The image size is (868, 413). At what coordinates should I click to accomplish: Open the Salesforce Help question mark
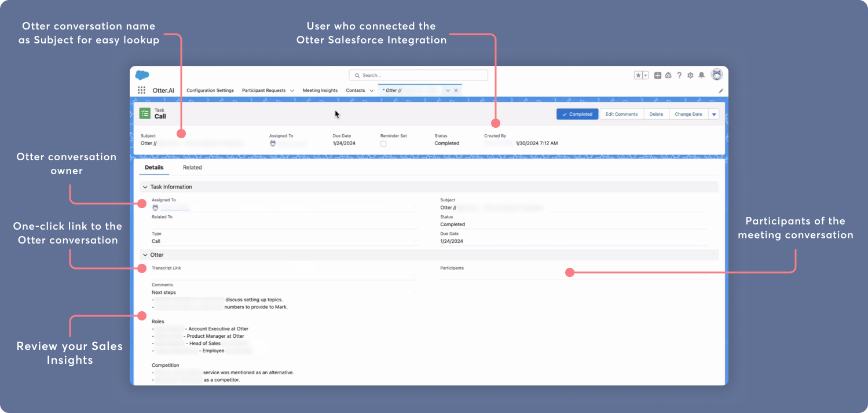pos(679,75)
